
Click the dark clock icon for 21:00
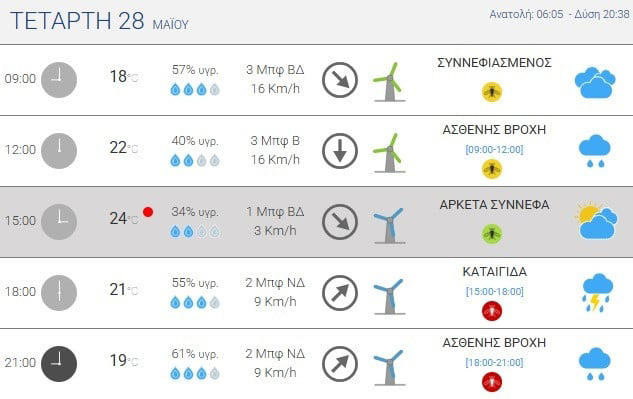59,364
